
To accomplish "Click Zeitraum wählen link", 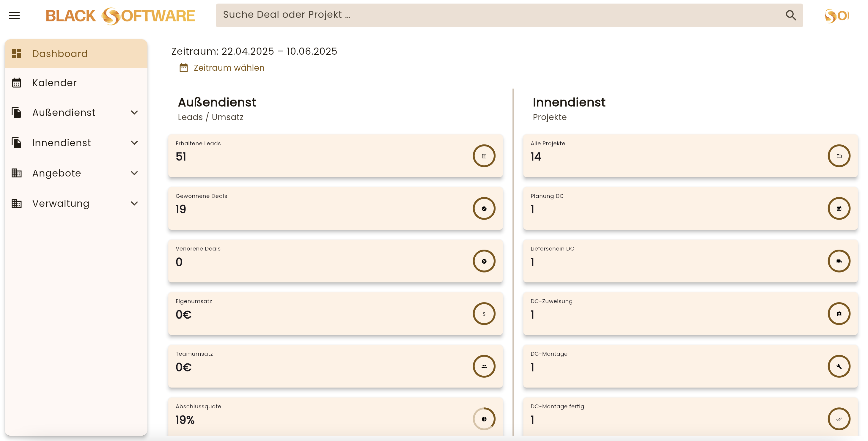I will tap(229, 68).
